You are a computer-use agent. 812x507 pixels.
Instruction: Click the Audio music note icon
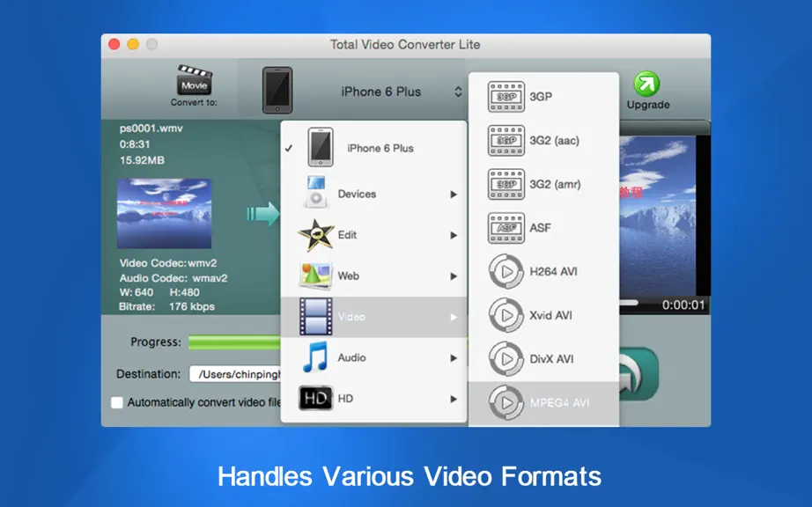[x=315, y=357]
